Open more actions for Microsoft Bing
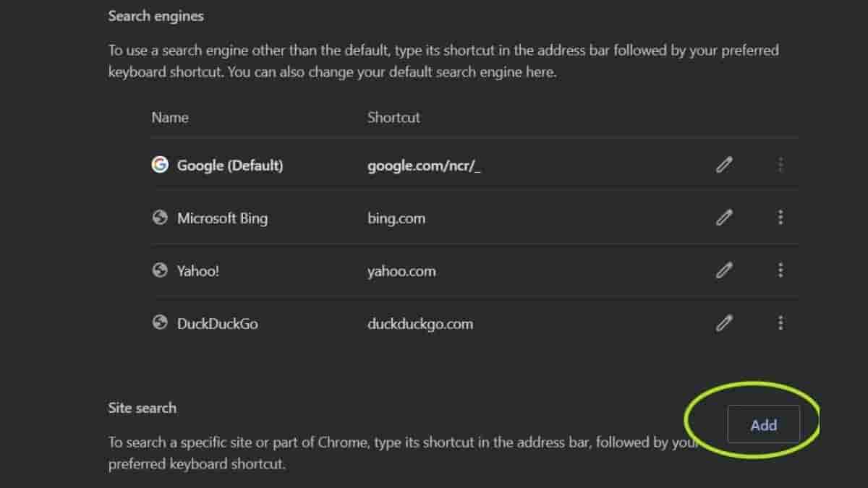The image size is (868, 488). click(780, 217)
